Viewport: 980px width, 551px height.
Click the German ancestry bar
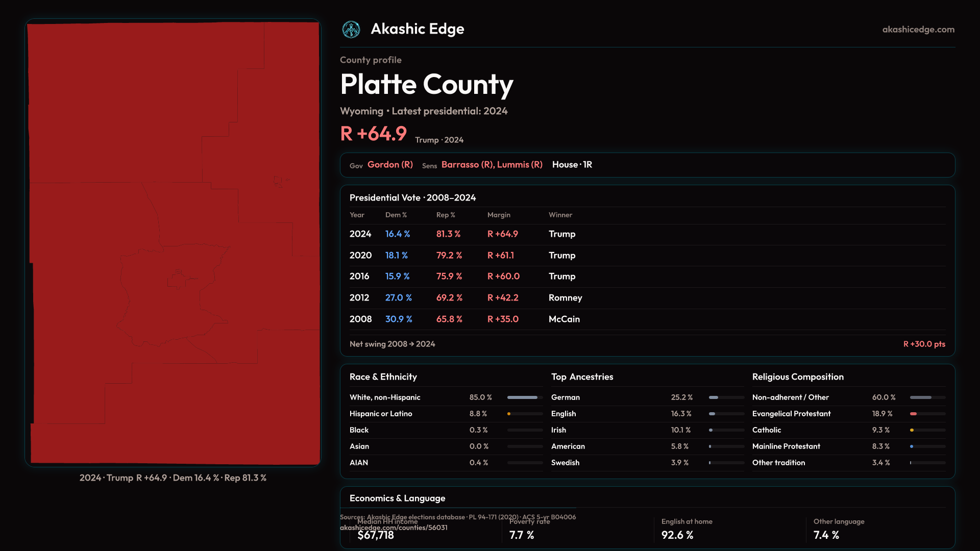click(x=714, y=397)
